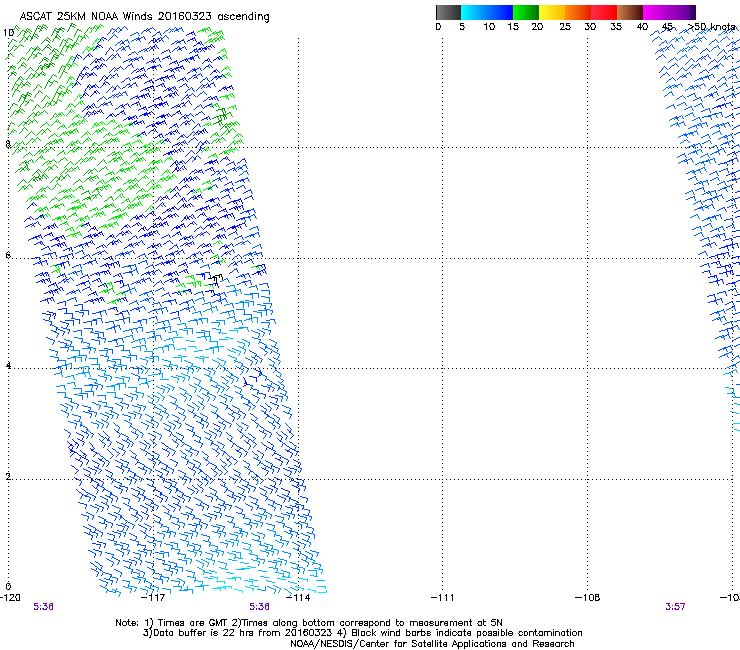Click the longitude axis label '-111'

point(443,598)
